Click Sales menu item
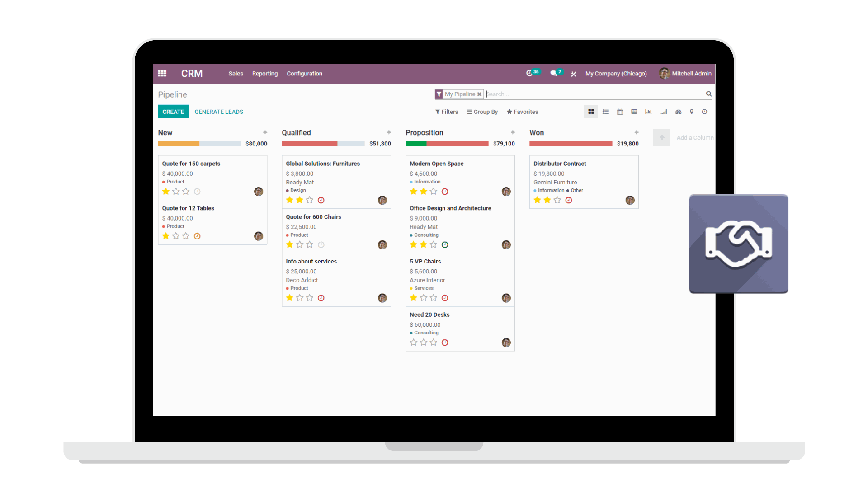The image size is (868, 488). click(x=236, y=73)
